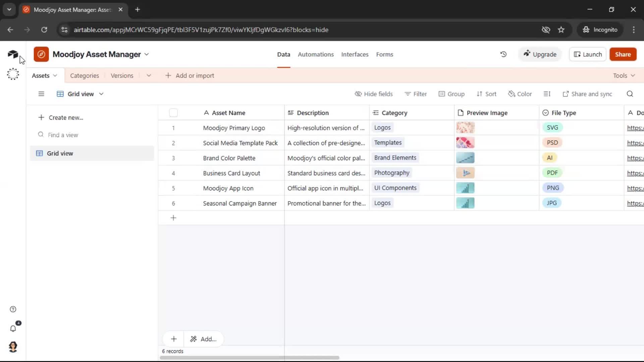
Task: Click the SVG file type tag
Action: pos(552,127)
